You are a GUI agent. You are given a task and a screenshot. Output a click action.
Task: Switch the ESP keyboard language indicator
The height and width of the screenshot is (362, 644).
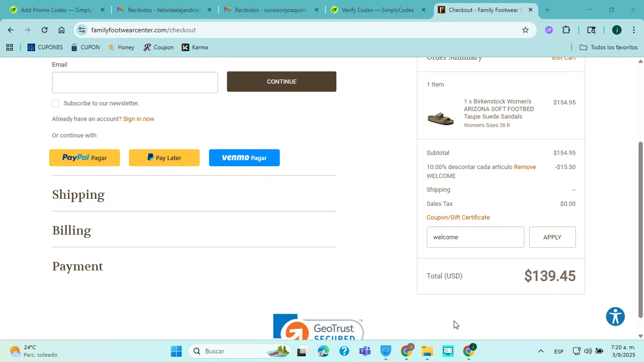[x=559, y=351]
